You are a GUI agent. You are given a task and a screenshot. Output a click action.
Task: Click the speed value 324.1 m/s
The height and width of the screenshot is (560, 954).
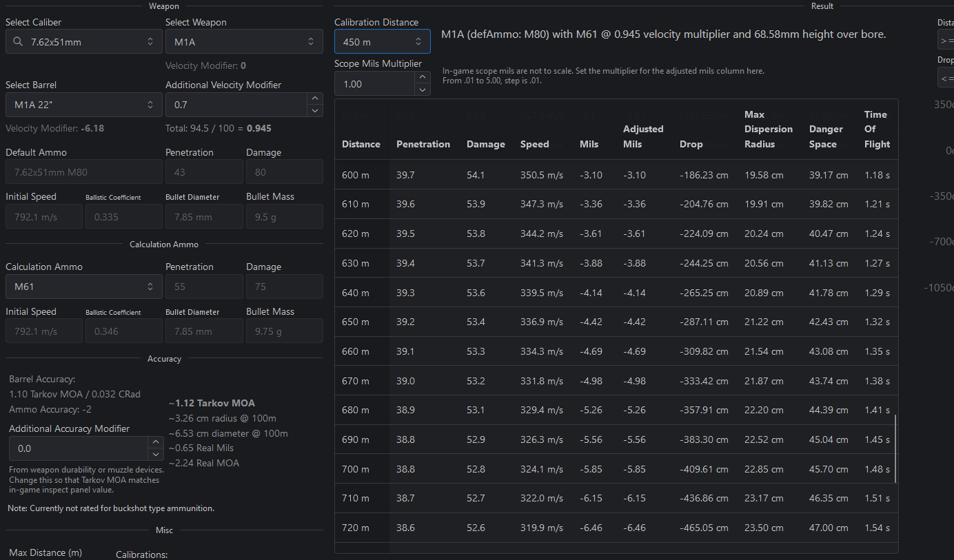coord(542,469)
